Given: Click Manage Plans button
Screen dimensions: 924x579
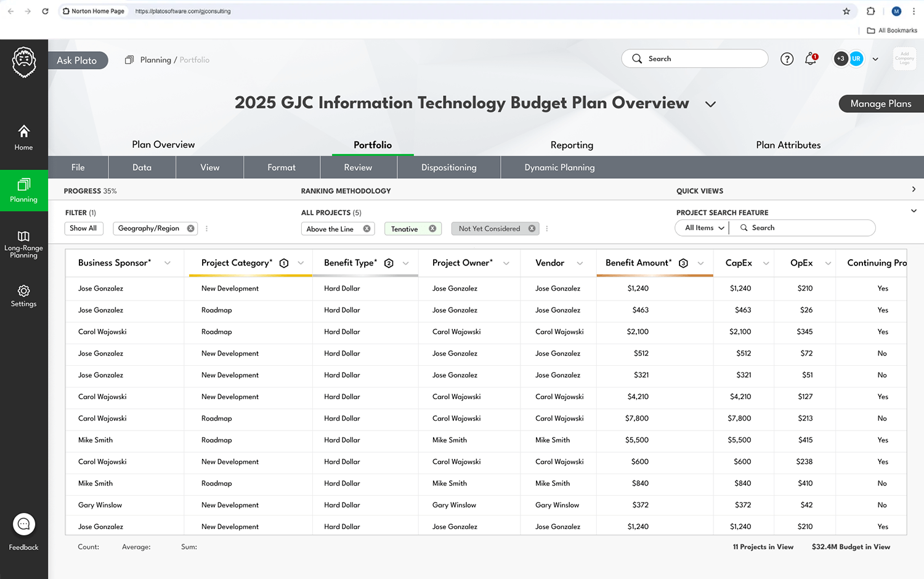Looking at the screenshot, I should 881,103.
